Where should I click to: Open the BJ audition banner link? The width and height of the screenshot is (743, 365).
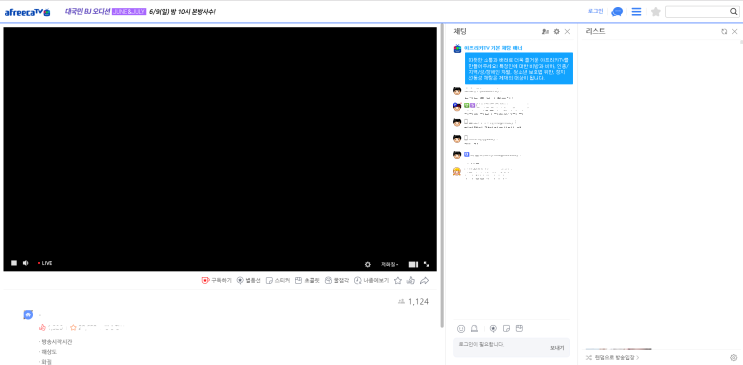[x=140, y=12]
